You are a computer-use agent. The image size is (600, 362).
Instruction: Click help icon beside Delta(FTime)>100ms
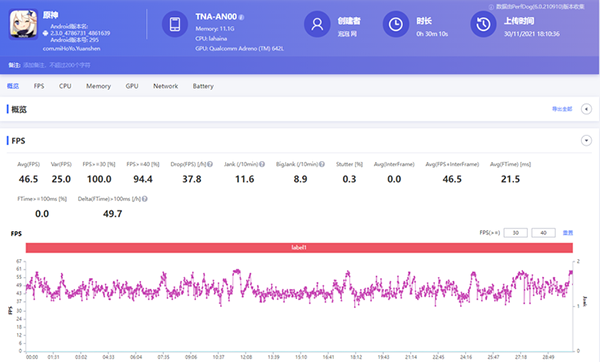tap(145, 199)
